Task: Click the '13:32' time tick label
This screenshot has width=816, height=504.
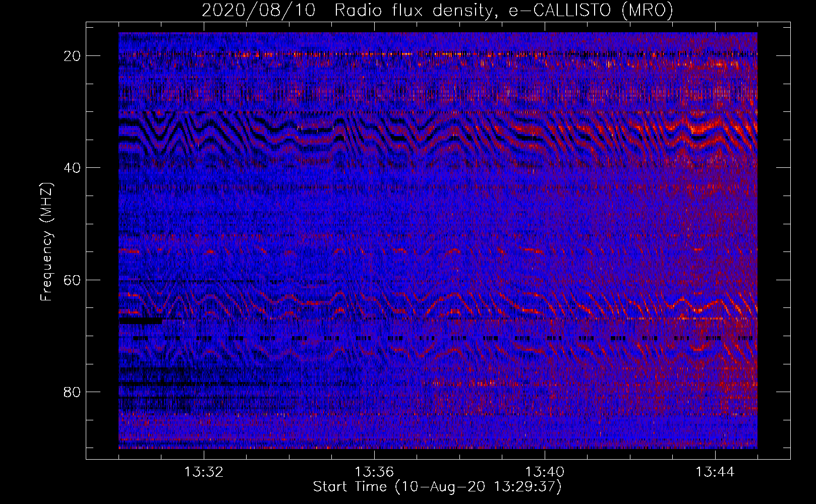Action: (x=204, y=472)
